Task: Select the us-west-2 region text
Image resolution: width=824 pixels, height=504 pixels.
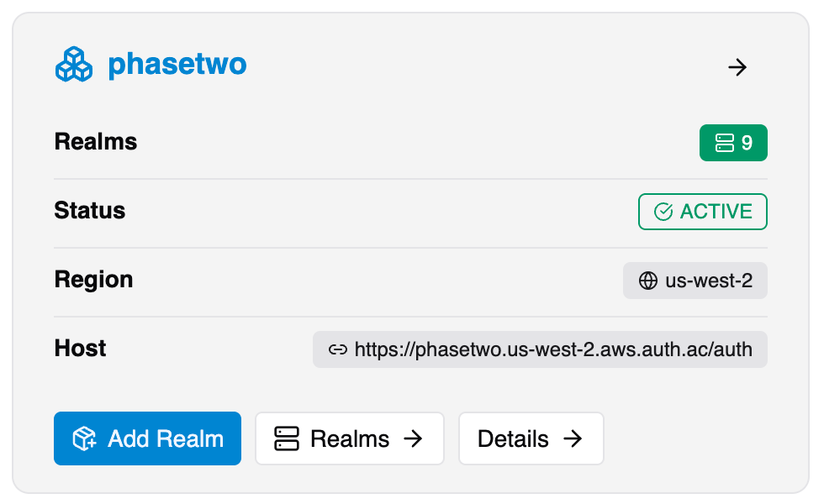Action: [x=709, y=281]
